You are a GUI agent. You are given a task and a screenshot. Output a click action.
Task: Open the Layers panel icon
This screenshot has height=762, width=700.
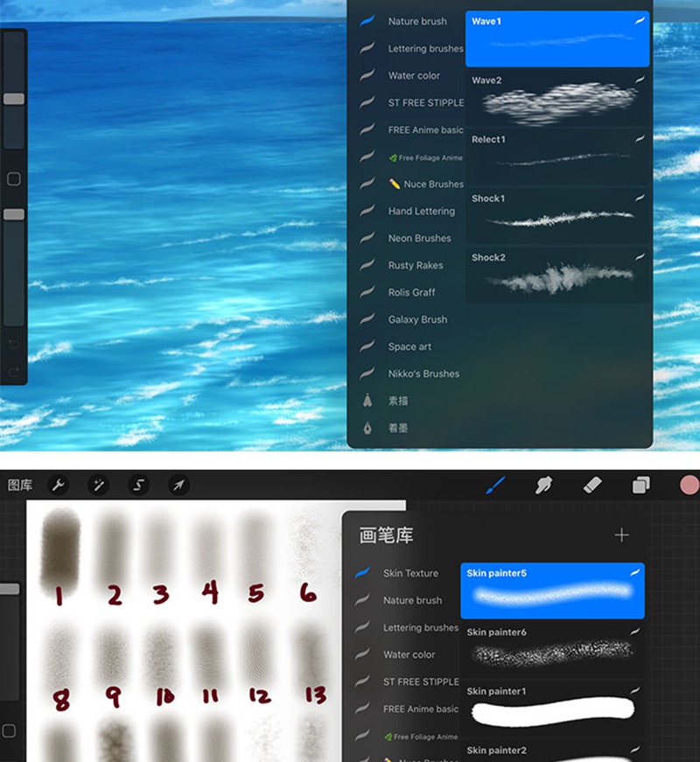pos(641,485)
